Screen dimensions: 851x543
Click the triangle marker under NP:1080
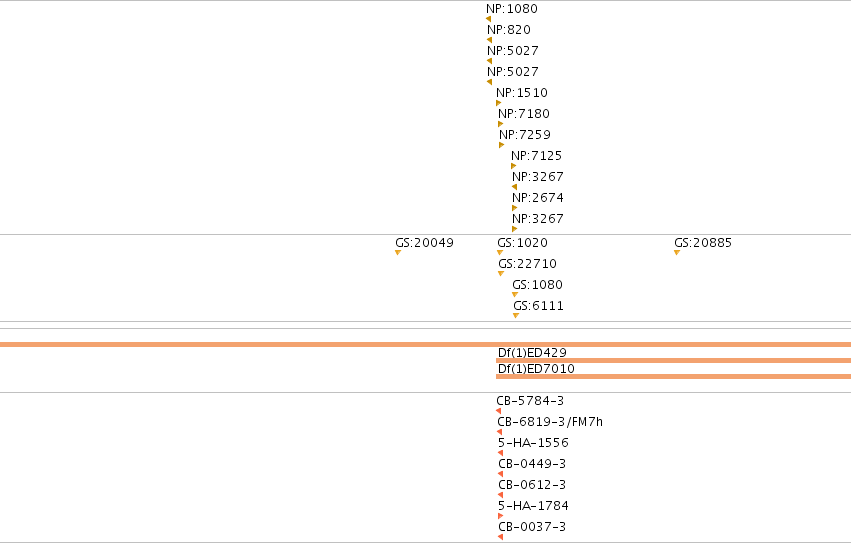pyautogui.click(x=488, y=19)
